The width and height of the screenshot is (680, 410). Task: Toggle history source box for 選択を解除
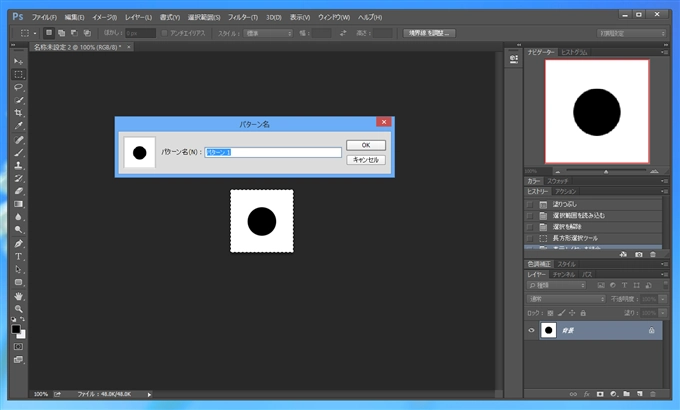530,227
